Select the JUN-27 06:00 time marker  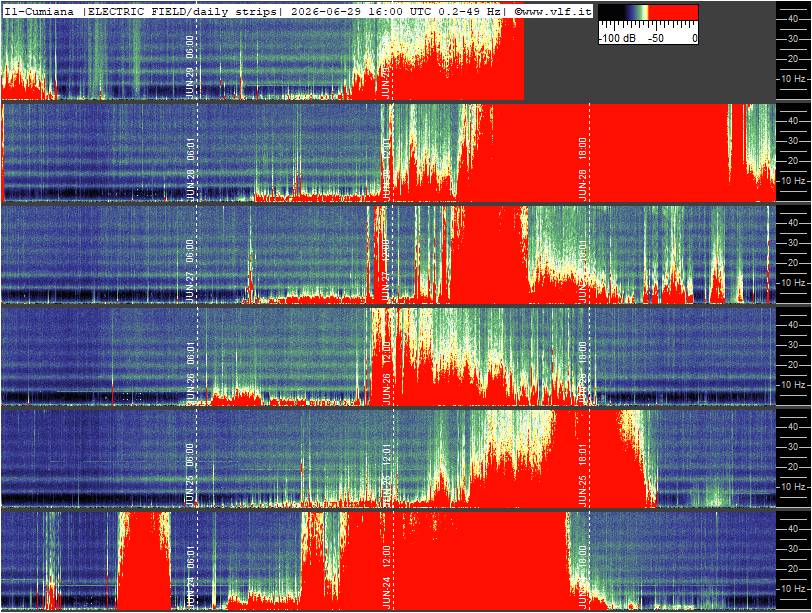(190, 271)
